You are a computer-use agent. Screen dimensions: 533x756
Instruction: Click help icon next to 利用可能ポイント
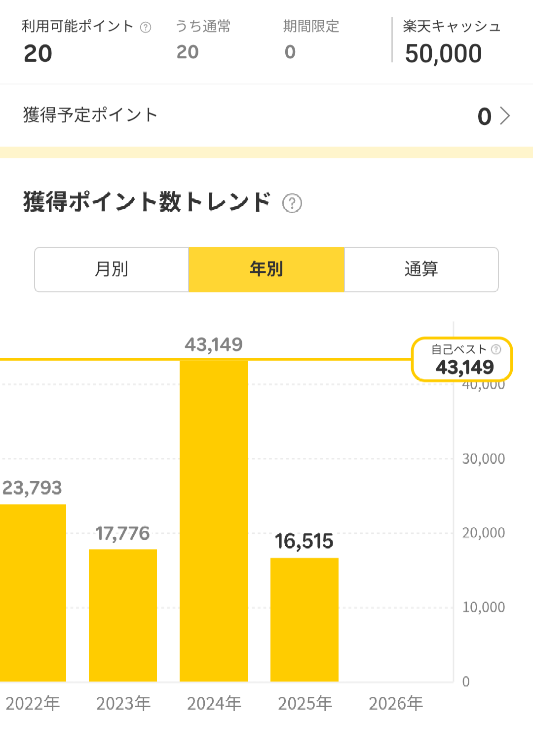[146, 28]
